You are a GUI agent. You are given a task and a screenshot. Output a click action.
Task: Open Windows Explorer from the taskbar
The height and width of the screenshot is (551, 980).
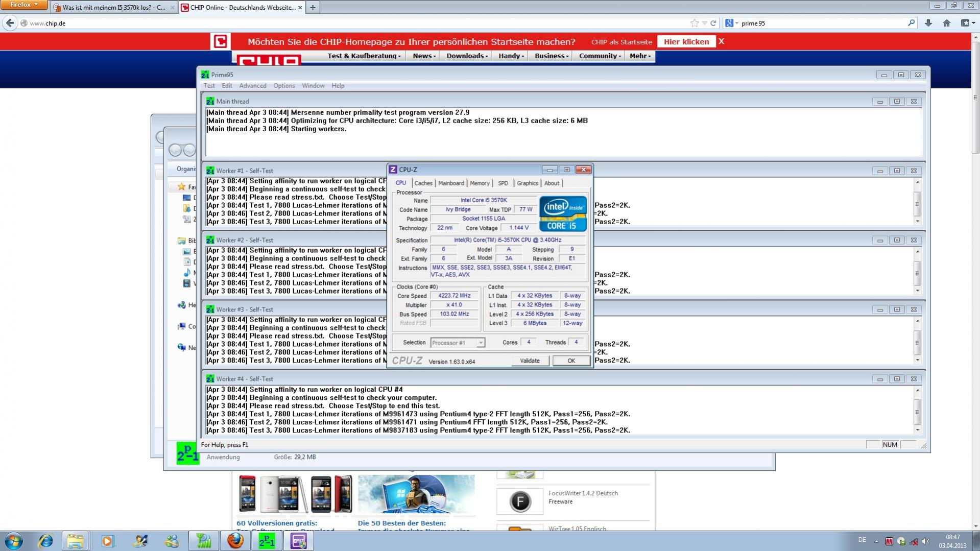tap(75, 541)
